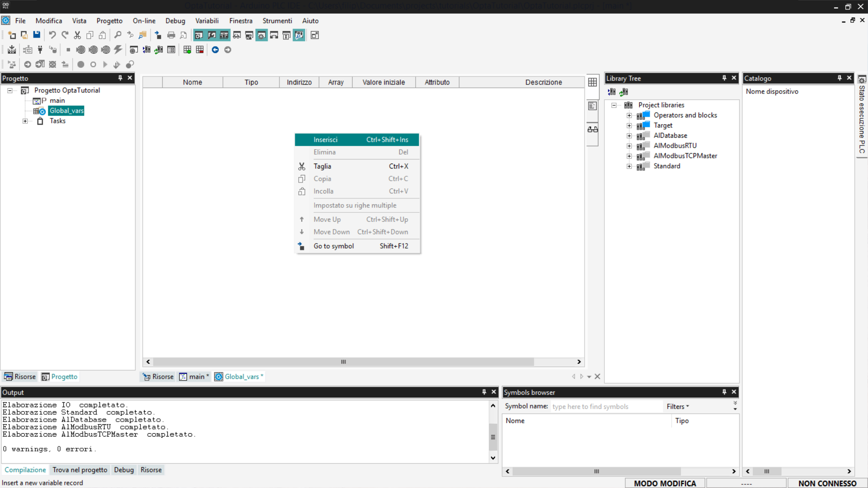868x488 pixels.
Task: Click the delete record grid icon with red minus
Action: point(200,50)
